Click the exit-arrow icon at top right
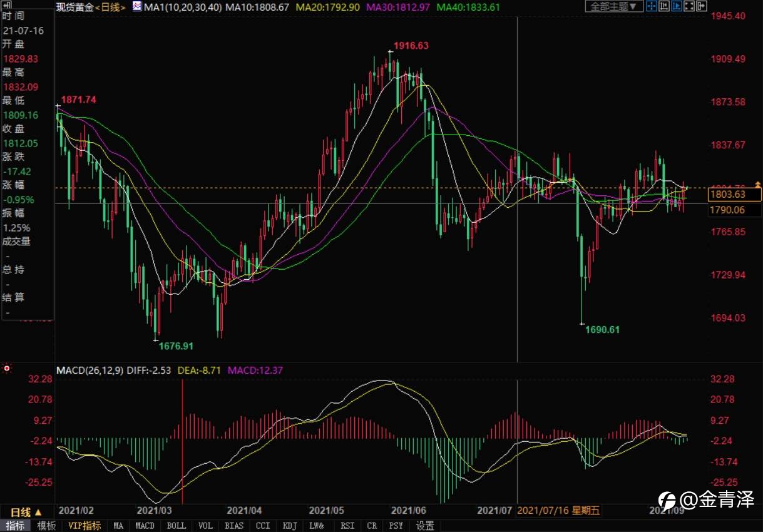The width and height of the screenshot is (763, 532). coord(702,6)
